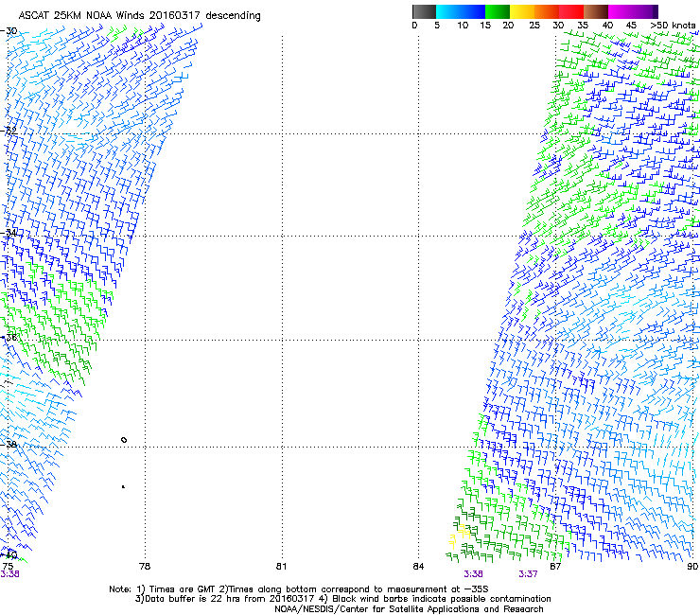Click the longitude label '75'
The height and width of the screenshot is (615, 700).
[8, 567]
